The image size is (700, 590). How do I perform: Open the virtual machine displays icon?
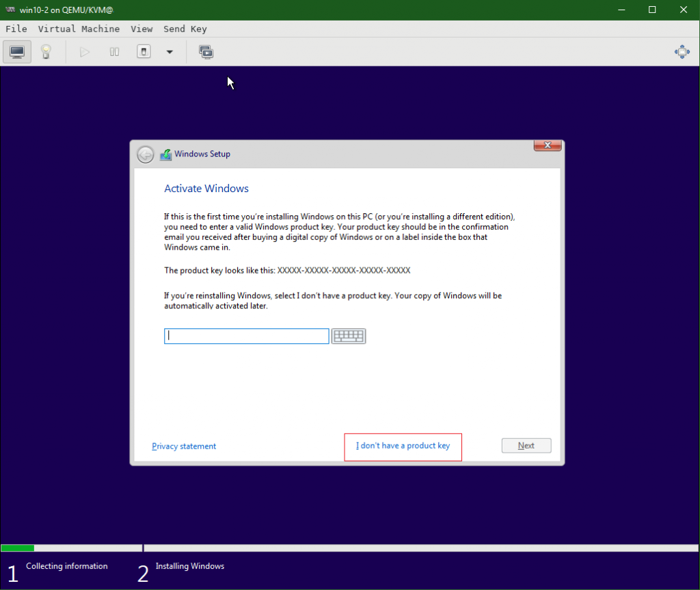tap(206, 51)
